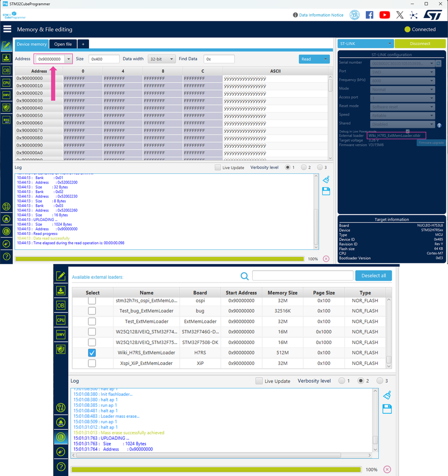Open help question mark in upper window sidebar
This screenshot has width=448, height=476.
[x=6, y=256]
